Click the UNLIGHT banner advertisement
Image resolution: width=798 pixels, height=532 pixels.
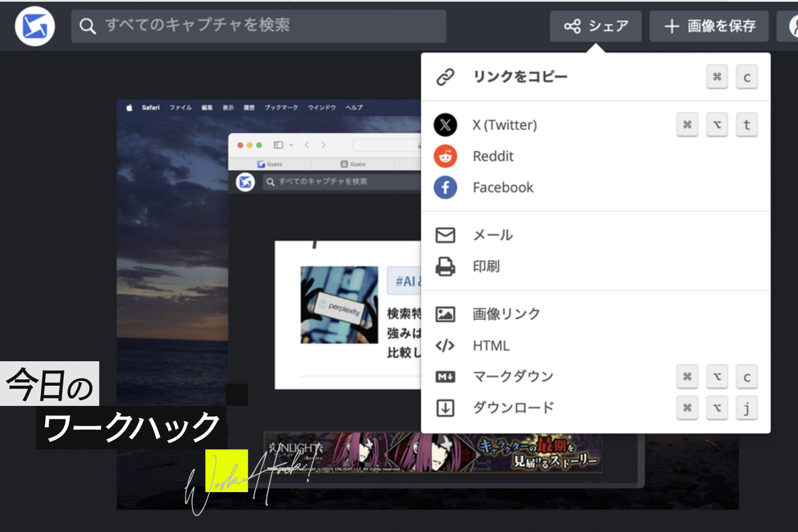click(433, 453)
